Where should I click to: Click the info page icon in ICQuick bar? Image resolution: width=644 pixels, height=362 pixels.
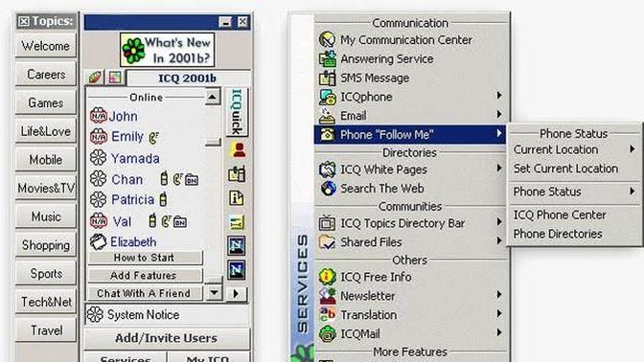pyautogui.click(x=236, y=198)
